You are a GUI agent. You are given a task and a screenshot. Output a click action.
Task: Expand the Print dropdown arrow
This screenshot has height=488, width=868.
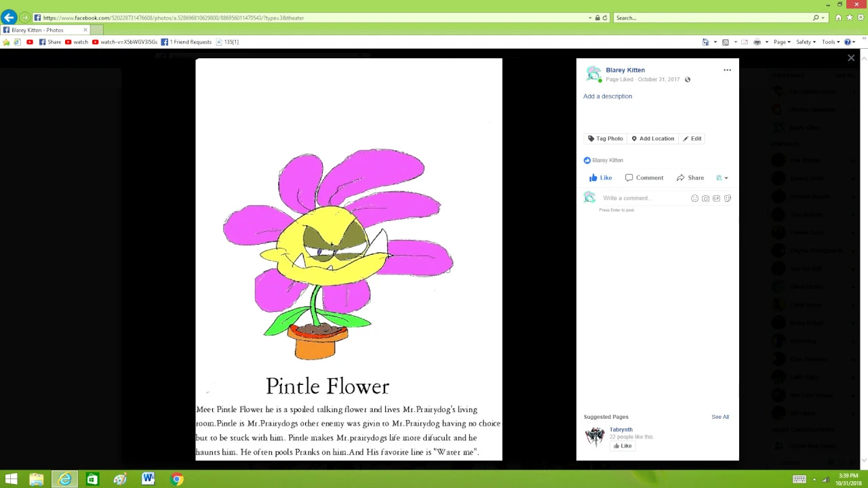coord(767,42)
